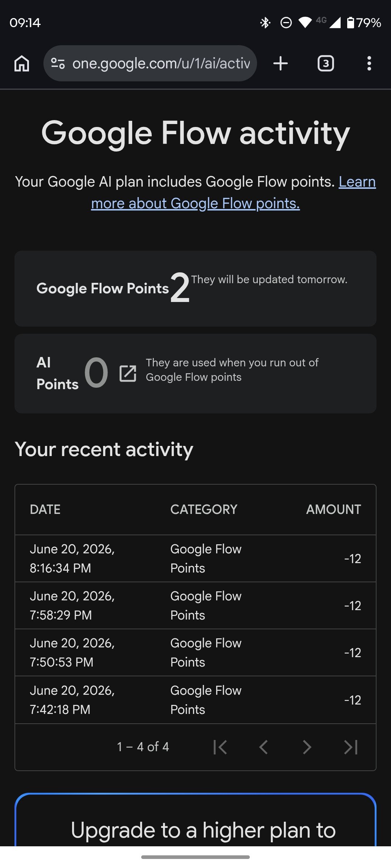Select the 8:16:34 PM activity row

(x=195, y=559)
